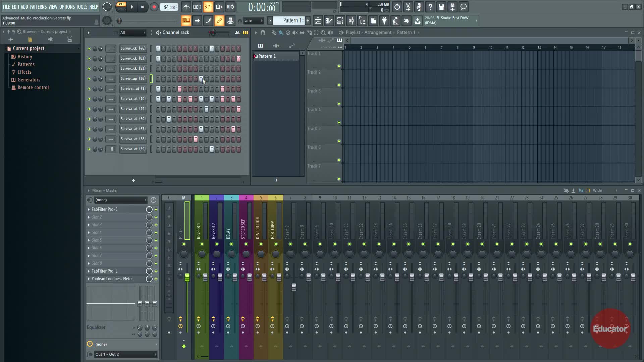This screenshot has width=644, height=362.
Task: Mute the Surviv..ck (46) channel green LED
Action: [89, 49]
